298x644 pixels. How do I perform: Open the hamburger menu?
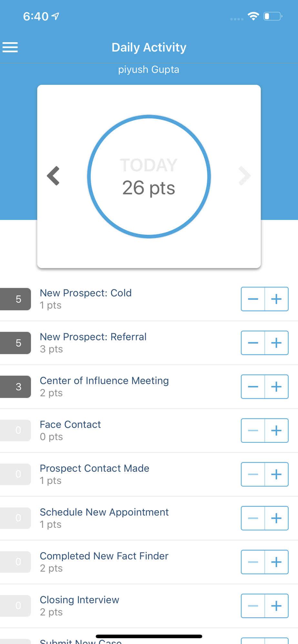tap(10, 47)
